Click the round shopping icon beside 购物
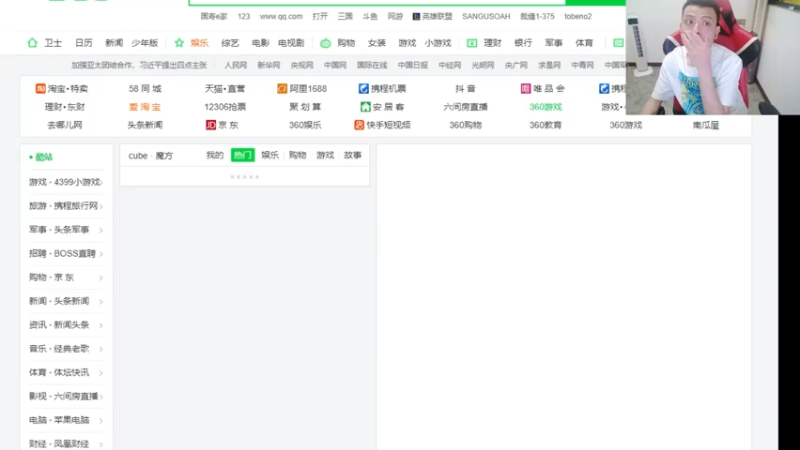 [326, 43]
